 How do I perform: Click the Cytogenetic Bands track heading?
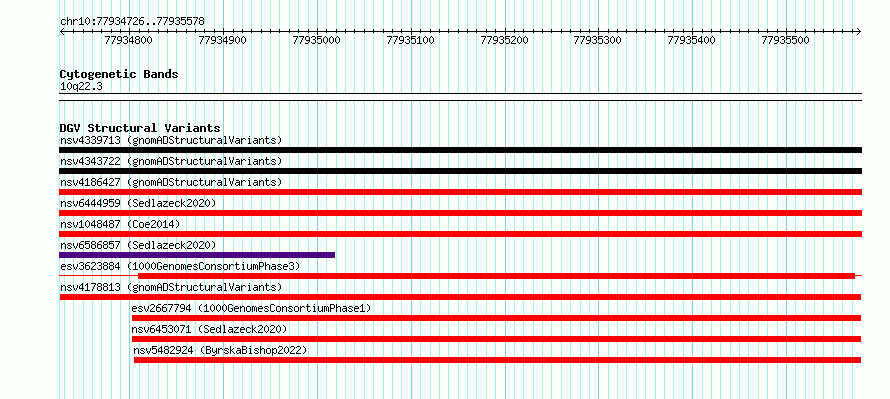119,74
